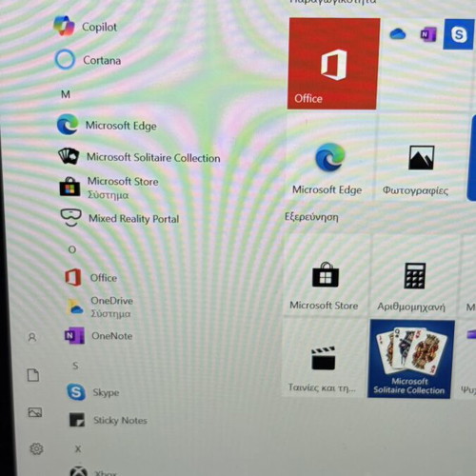The height and width of the screenshot is (476, 476).
Task: Click the letter M section header
Action: 66,94
